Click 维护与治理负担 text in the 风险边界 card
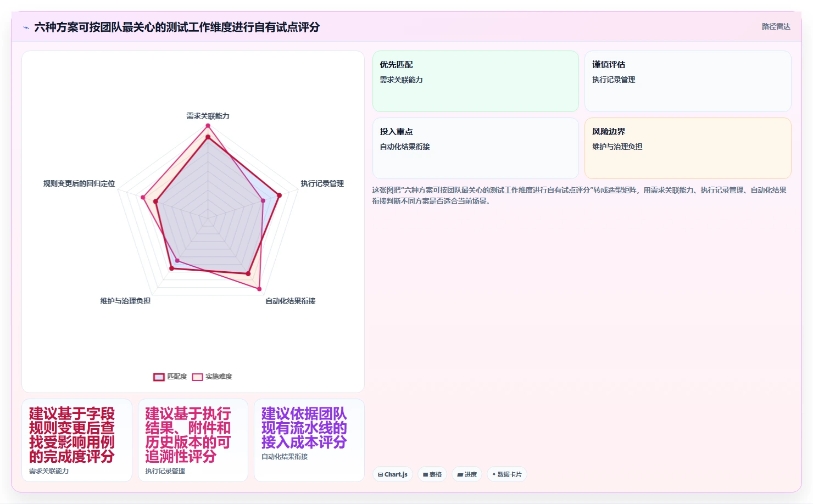 (x=617, y=147)
